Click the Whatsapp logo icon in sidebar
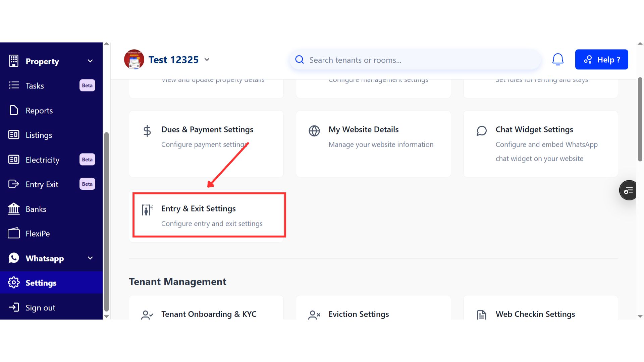The height and width of the screenshot is (362, 644). tap(14, 258)
